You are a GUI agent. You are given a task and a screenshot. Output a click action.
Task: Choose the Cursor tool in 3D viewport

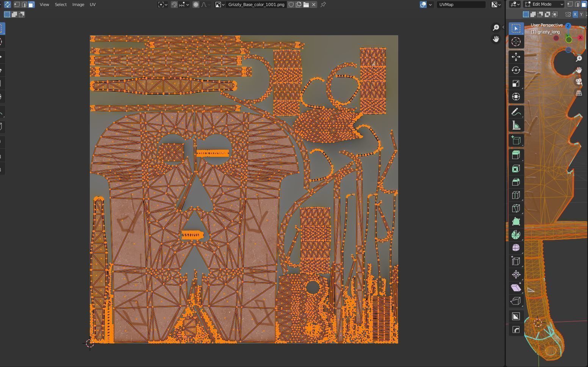[516, 42]
